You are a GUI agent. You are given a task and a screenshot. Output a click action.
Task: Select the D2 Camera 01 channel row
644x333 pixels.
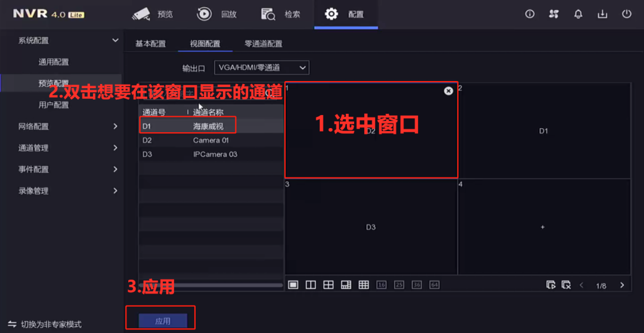210,140
